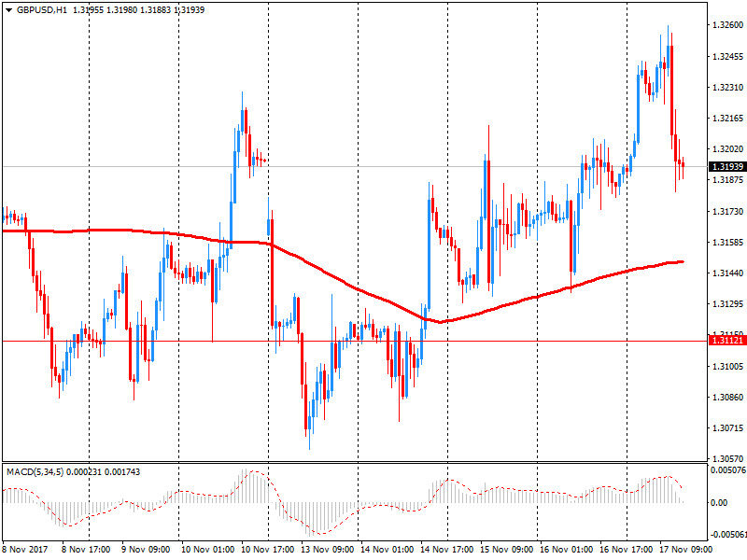The image size is (747, 560).
Task: Click the 1.31585 price scale value
Action: coord(727,243)
